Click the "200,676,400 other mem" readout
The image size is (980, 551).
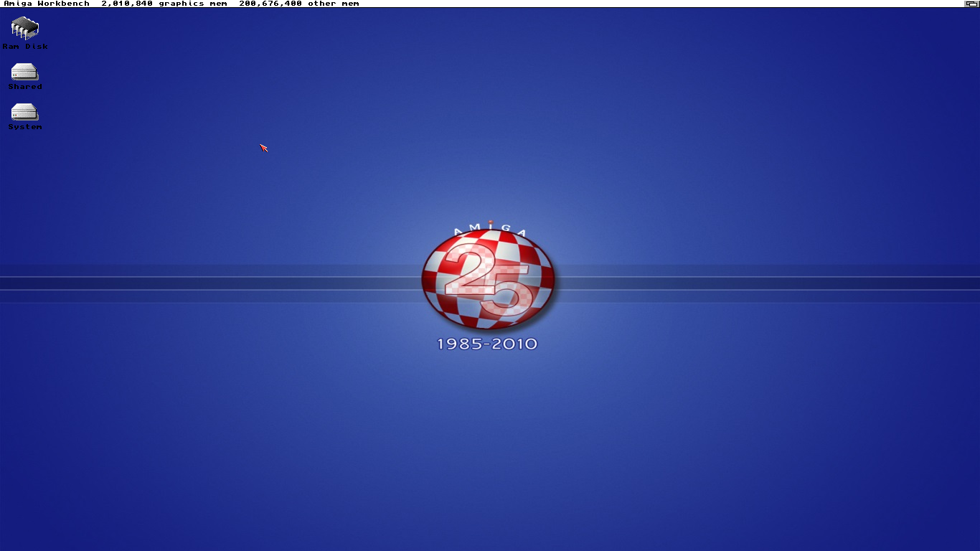click(x=299, y=4)
